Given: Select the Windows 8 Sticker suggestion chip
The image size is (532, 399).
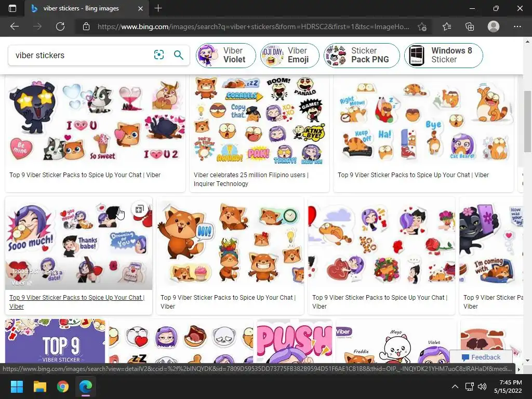Looking at the screenshot, I should (444, 55).
